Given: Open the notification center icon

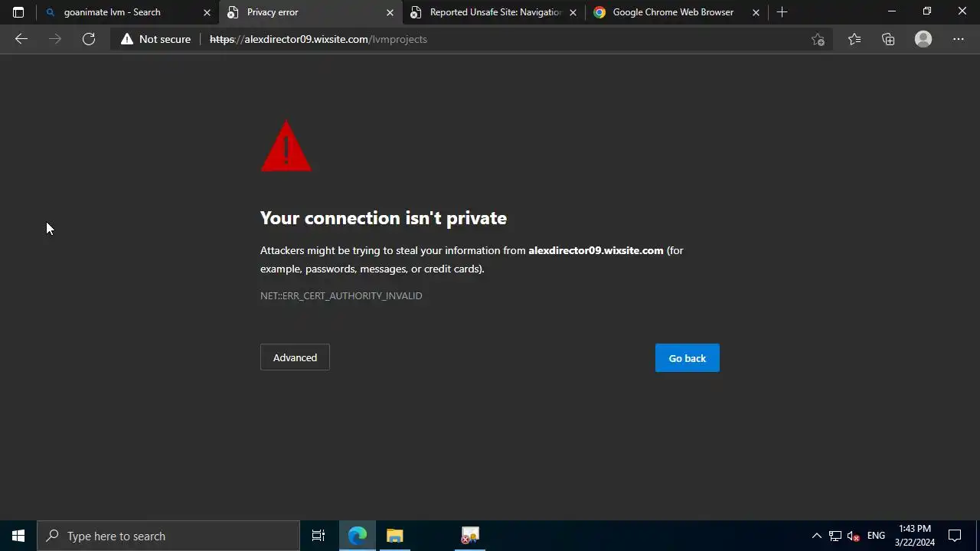Looking at the screenshot, I should click(955, 536).
